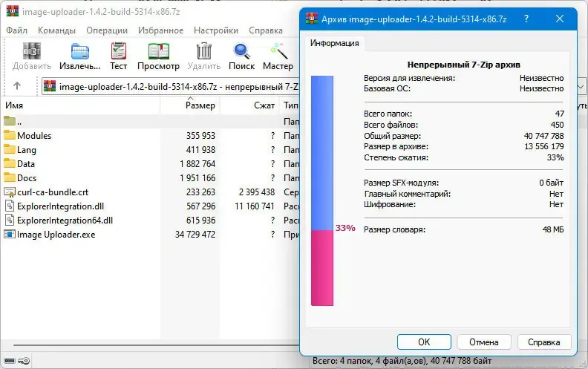Click the Справка button in dialog
The height and width of the screenshot is (369, 588).
point(544,342)
